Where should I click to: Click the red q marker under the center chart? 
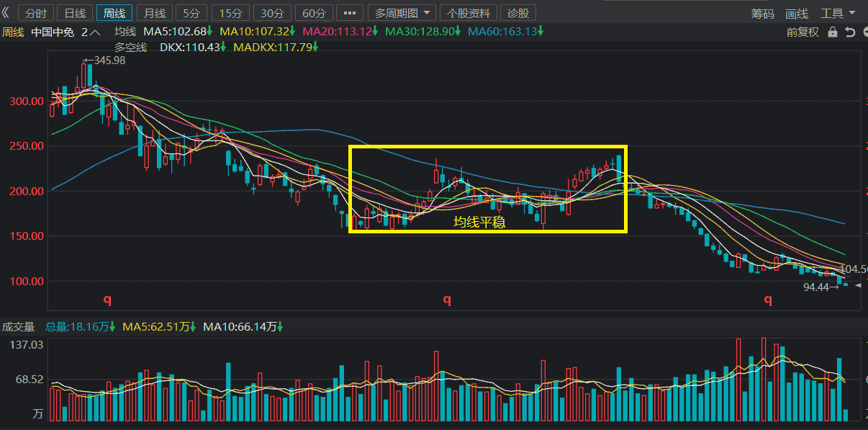point(447,298)
